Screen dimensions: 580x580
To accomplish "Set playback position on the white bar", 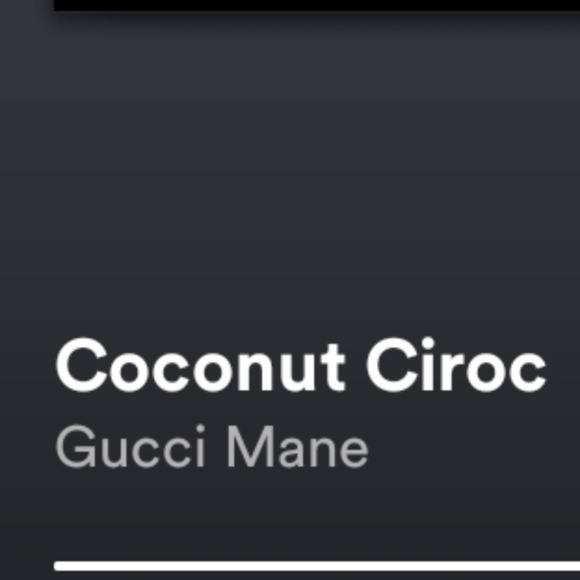I will 317,566.
